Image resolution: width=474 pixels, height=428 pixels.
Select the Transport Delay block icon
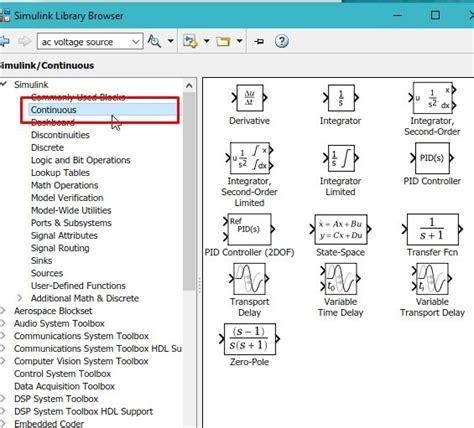pyautogui.click(x=249, y=278)
